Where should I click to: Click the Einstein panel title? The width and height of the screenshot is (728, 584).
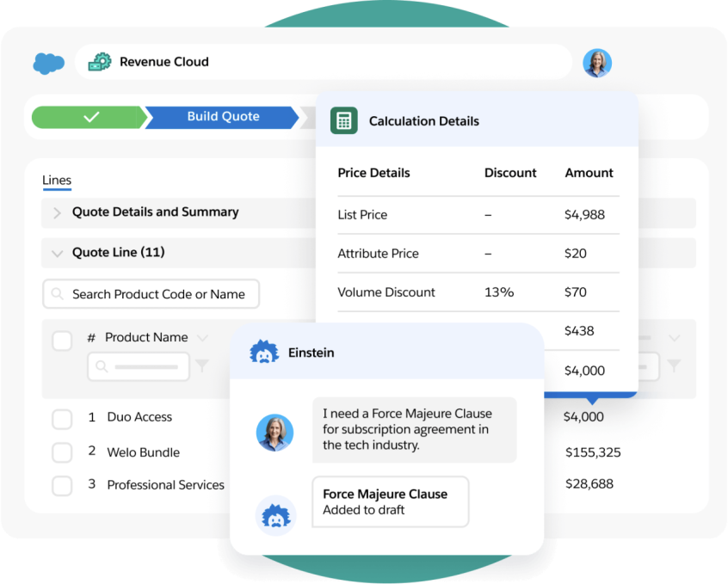tap(311, 353)
